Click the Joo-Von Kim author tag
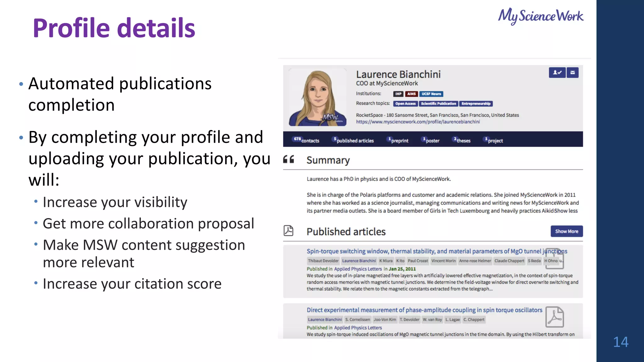Image resolution: width=644 pixels, height=362 pixels. 385,320
